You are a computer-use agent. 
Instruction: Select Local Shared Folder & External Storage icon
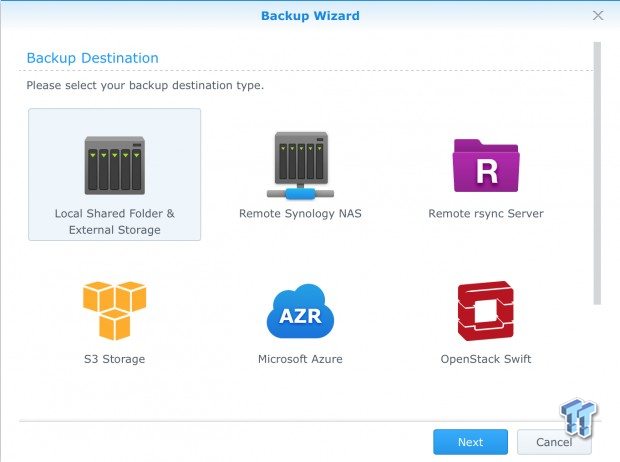tap(115, 165)
